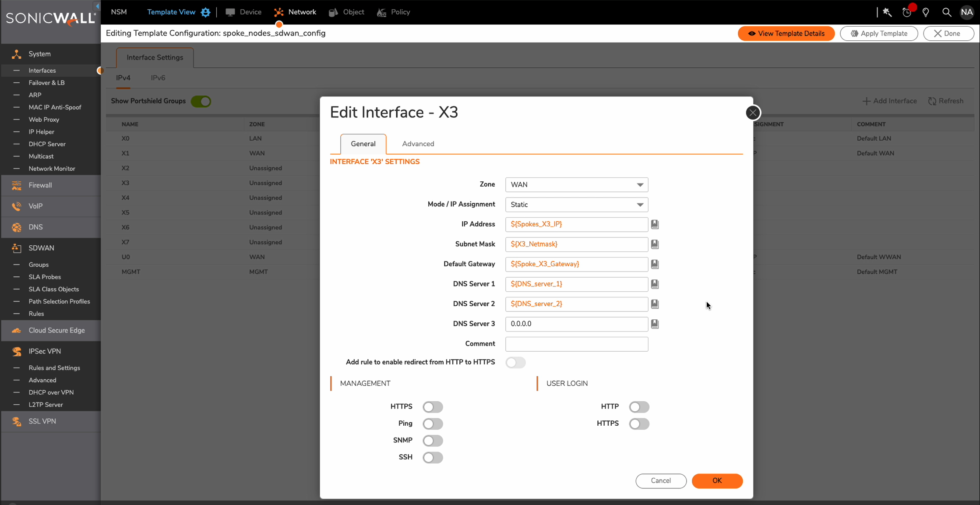Enable User Login HTTPS toggle
Viewport: 980px width, 505px height.
pyautogui.click(x=639, y=424)
